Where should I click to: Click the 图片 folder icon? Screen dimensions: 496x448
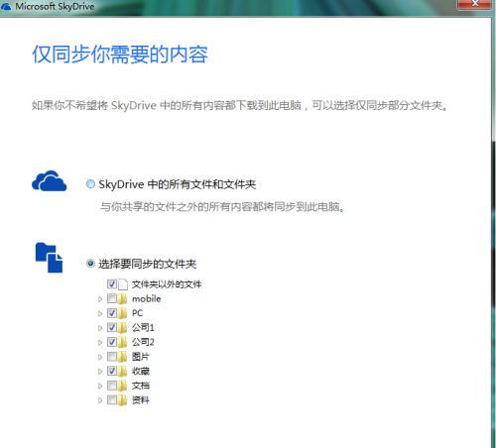click(123, 357)
